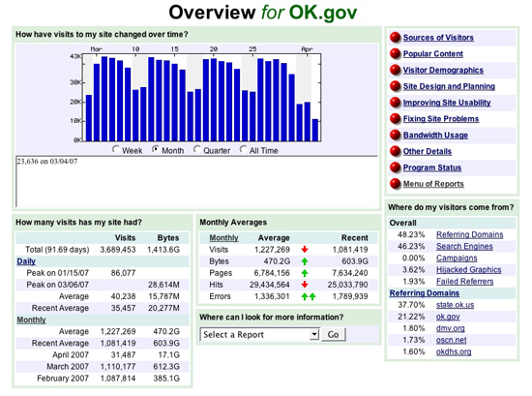Click the first chart bar for March 4

[x=89, y=118]
